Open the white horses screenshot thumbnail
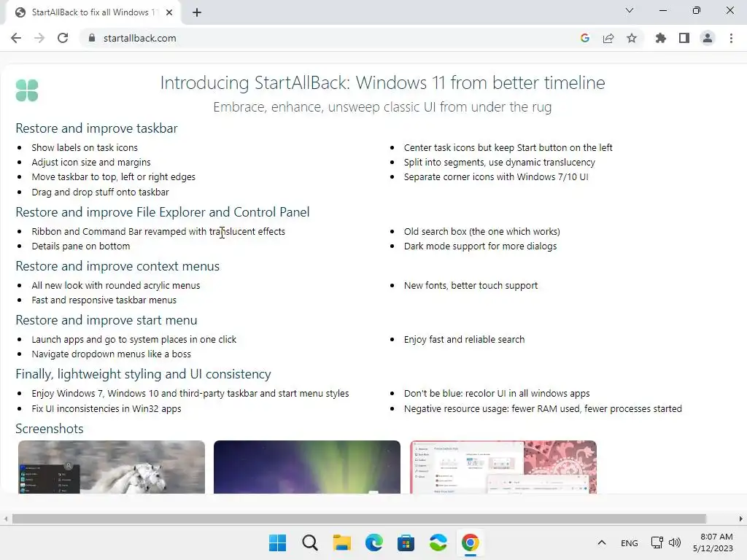The image size is (747, 560). (x=112, y=467)
